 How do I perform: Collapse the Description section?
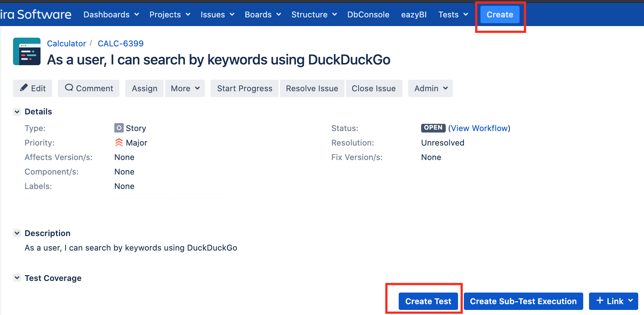(x=17, y=233)
